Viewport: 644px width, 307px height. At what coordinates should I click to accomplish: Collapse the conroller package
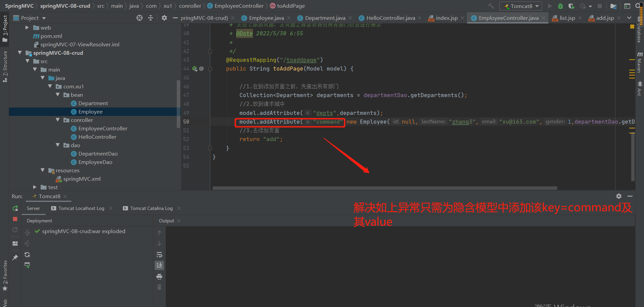(x=58, y=120)
